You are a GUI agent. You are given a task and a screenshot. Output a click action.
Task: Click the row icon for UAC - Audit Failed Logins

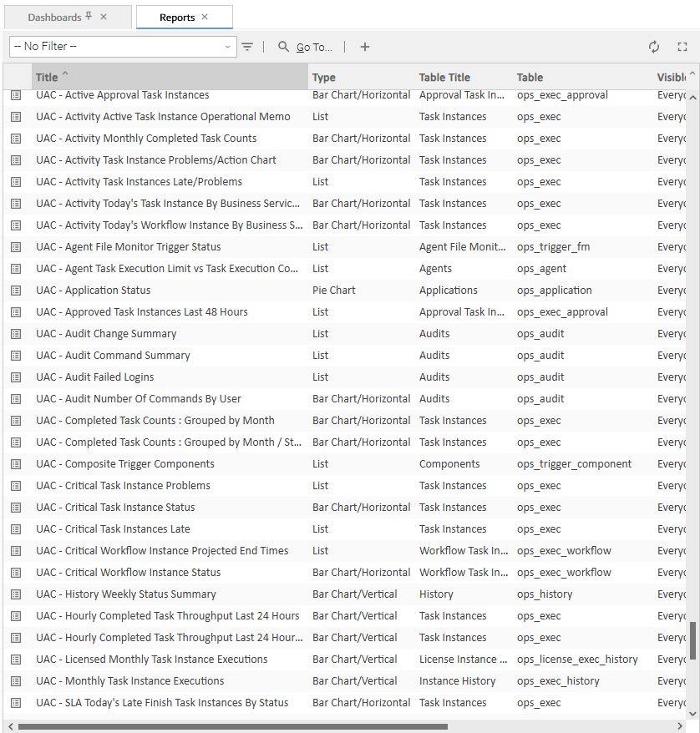(x=16, y=377)
